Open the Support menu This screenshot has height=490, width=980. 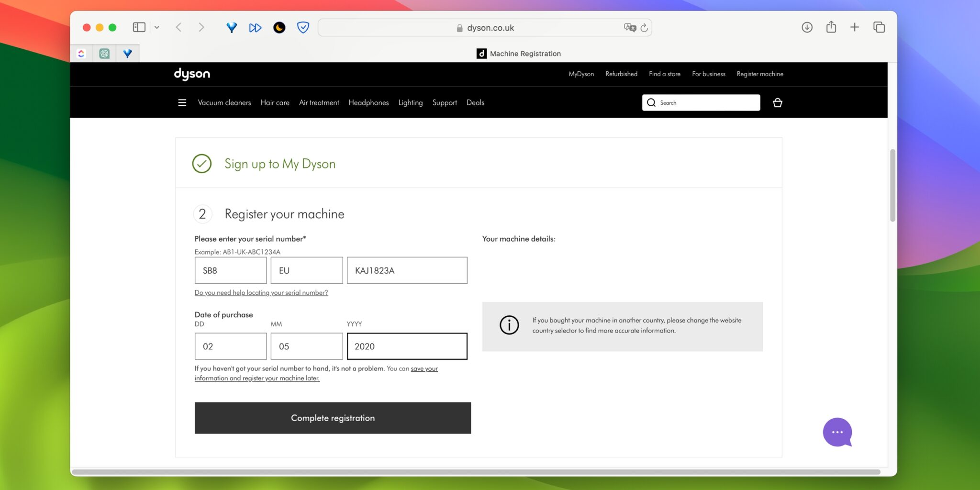point(445,102)
